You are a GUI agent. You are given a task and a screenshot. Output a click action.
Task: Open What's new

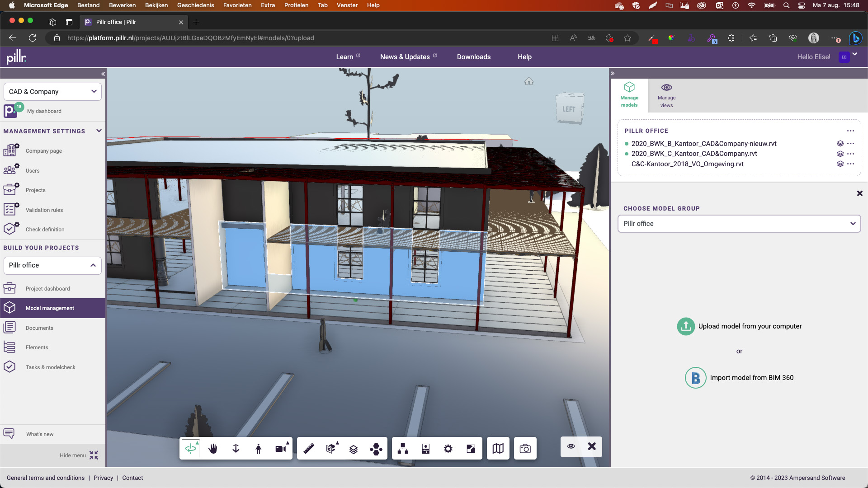tap(40, 434)
